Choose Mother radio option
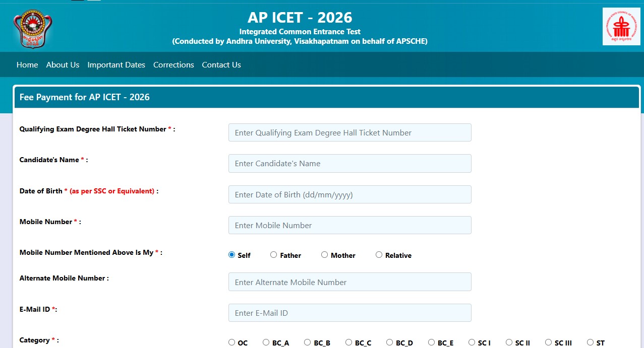644x348 pixels. coord(325,255)
